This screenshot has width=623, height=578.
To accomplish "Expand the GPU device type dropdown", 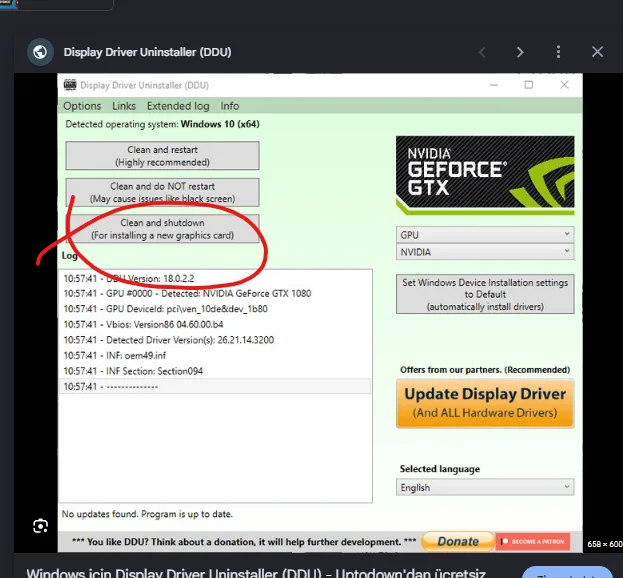I will [x=485, y=235].
